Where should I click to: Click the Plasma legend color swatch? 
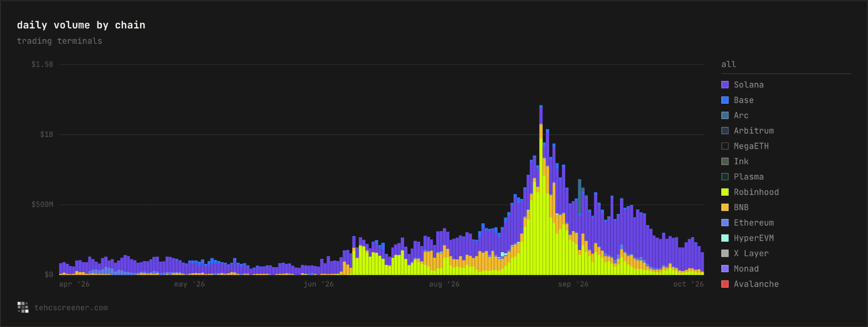(725, 177)
